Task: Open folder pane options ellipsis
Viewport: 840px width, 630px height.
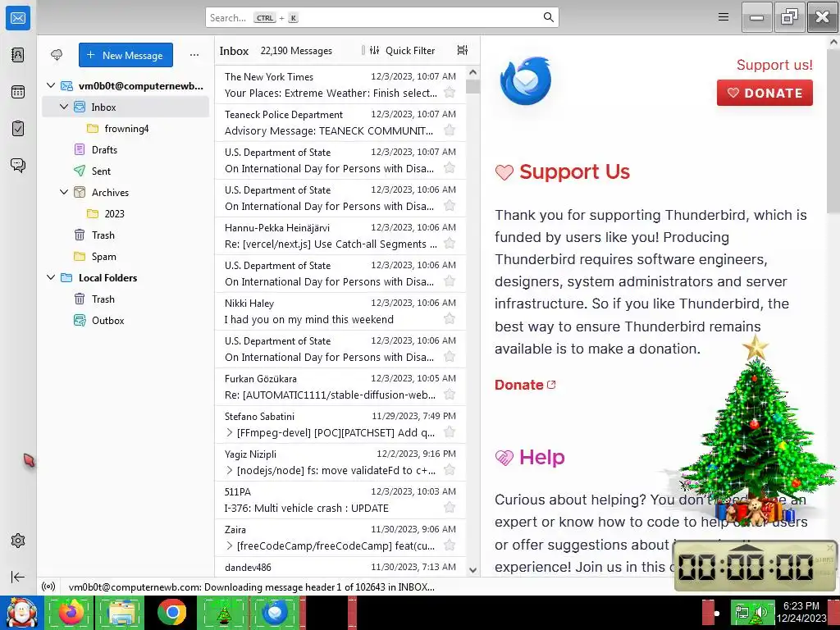Action: pos(194,55)
